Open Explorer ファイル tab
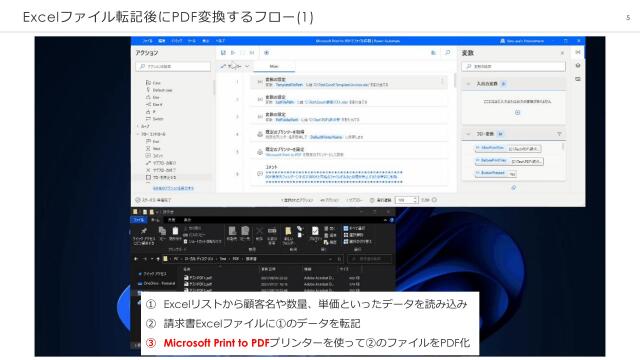The width and height of the screenshot is (640, 360). pos(139,220)
